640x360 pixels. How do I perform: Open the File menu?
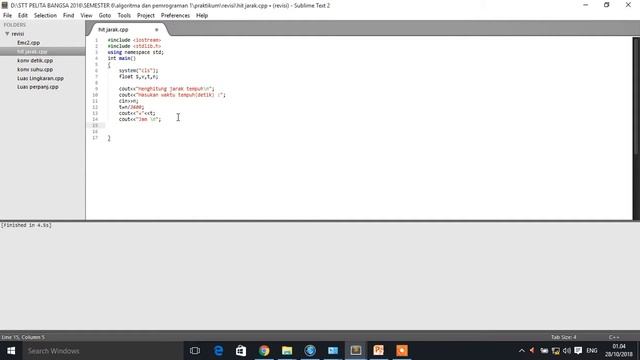point(7,16)
